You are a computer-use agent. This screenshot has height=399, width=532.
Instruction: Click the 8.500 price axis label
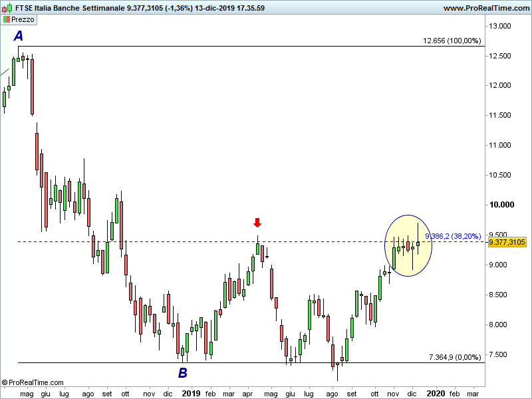click(x=497, y=295)
